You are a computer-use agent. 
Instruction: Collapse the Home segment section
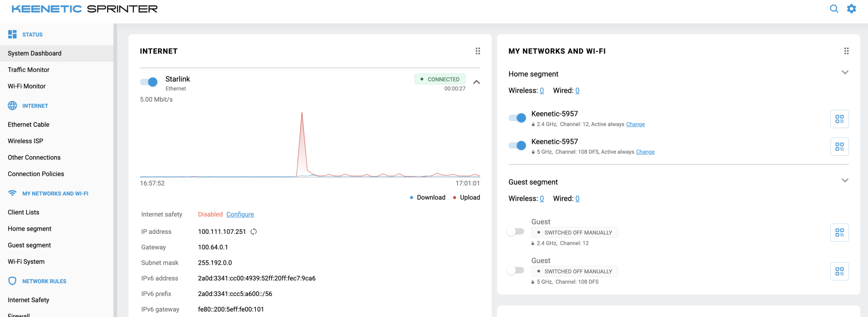(x=844, y=73)
